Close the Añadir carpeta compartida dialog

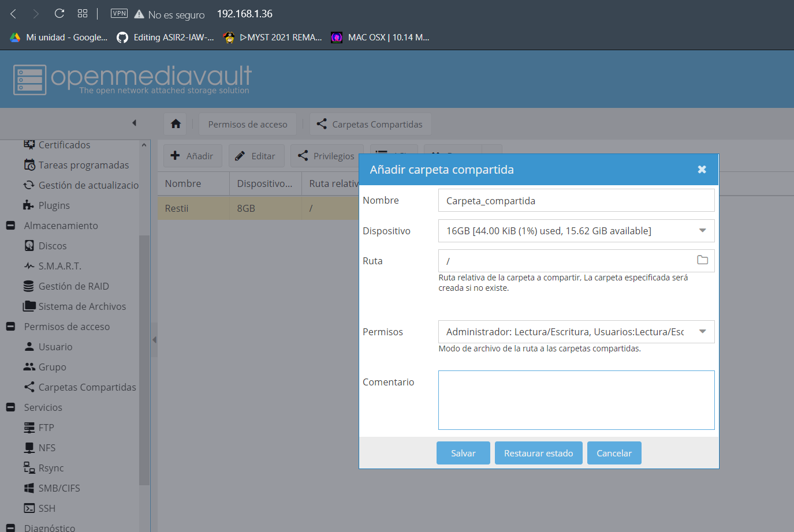(702, 169)
